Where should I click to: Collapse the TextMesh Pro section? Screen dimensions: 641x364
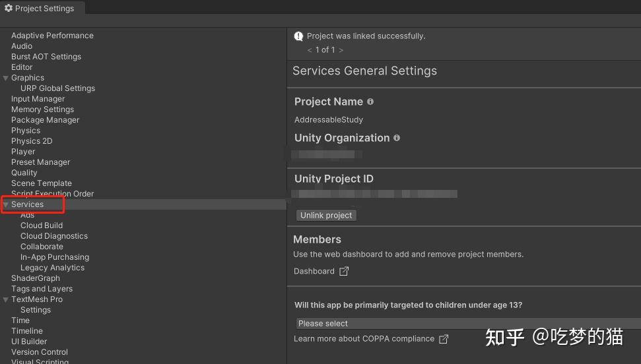pos(6,299)
